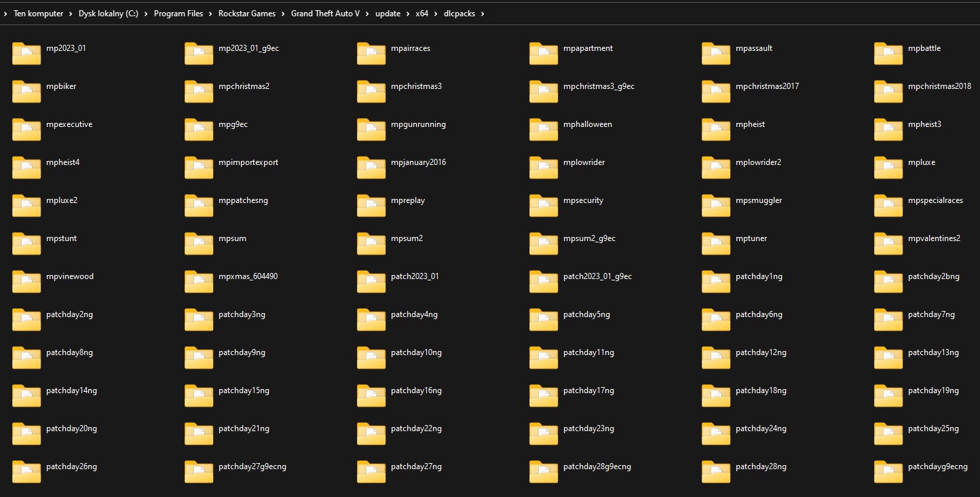Expand chevron after Rockstar Games breadcrumb
The height and width of the screenshot is (497, 980).
click(x=284, y=14)
